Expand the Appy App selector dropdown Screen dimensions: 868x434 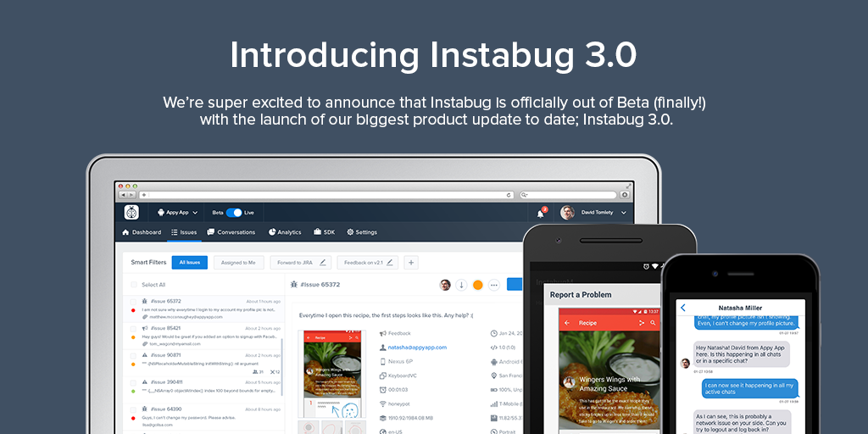pyautogui.click(x=178, y=213)
